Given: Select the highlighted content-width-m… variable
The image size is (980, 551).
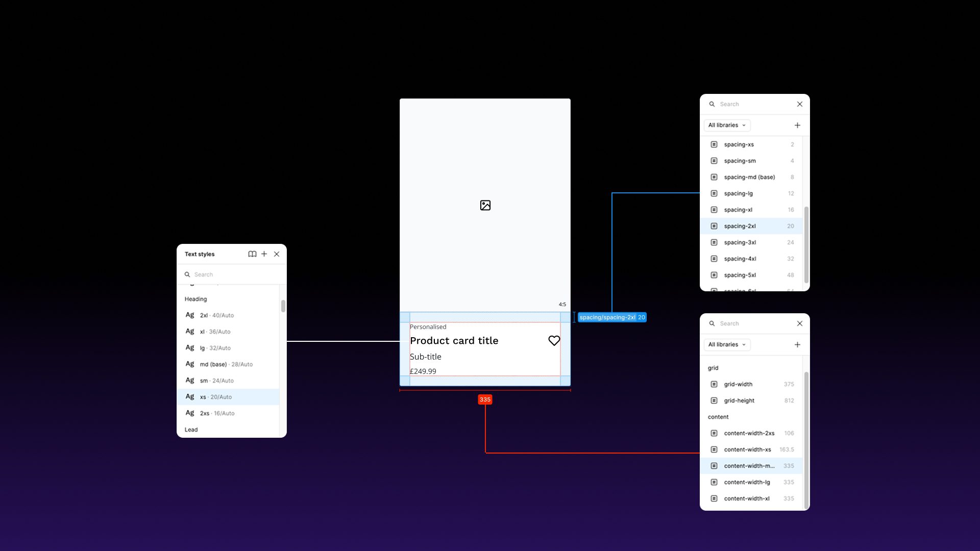Looking at the screenshot, I should pyautogui.click(x=751, y=466).
